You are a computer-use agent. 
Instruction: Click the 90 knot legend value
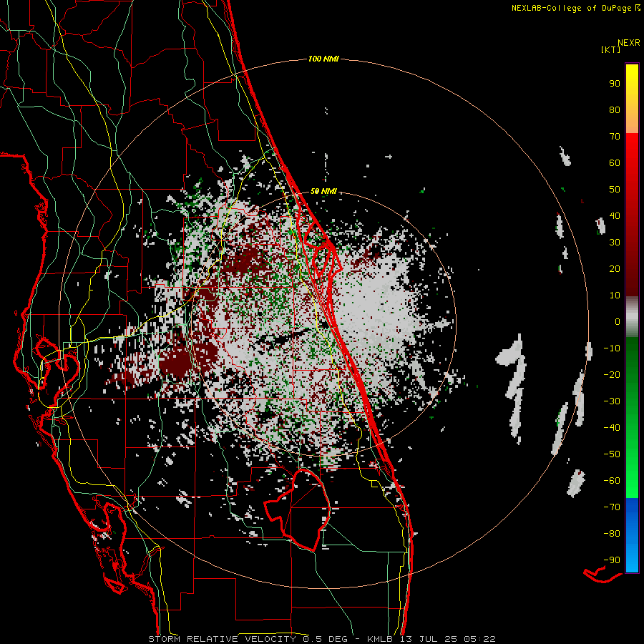[615, 84]
